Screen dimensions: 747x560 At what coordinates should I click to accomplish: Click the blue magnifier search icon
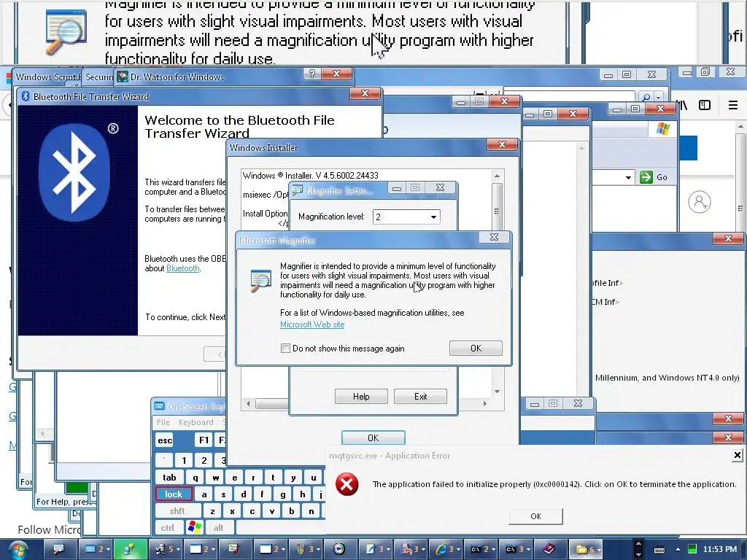tap(646, 97)
